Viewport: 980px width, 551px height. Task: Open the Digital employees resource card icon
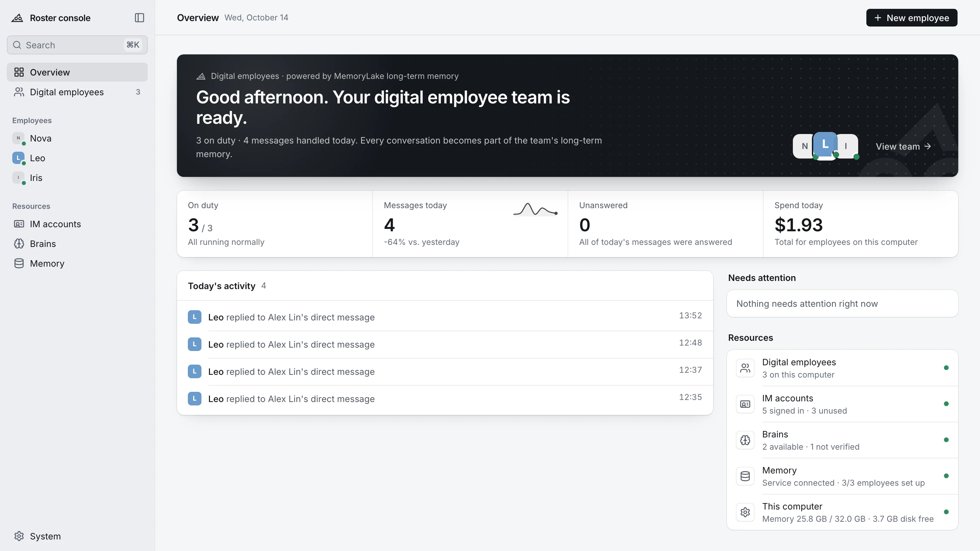745,368
